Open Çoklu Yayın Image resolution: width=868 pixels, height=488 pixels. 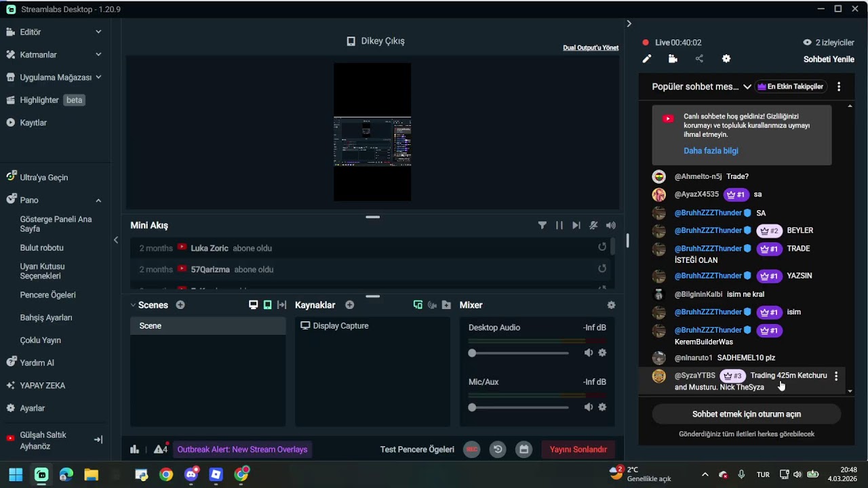pos(41,340)
